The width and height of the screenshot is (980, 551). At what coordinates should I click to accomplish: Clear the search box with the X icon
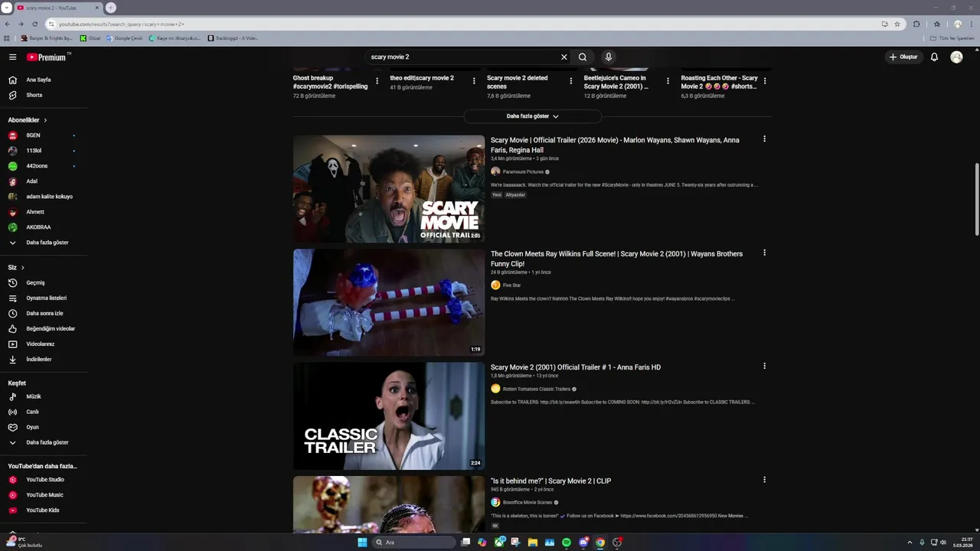click(564, 57)
